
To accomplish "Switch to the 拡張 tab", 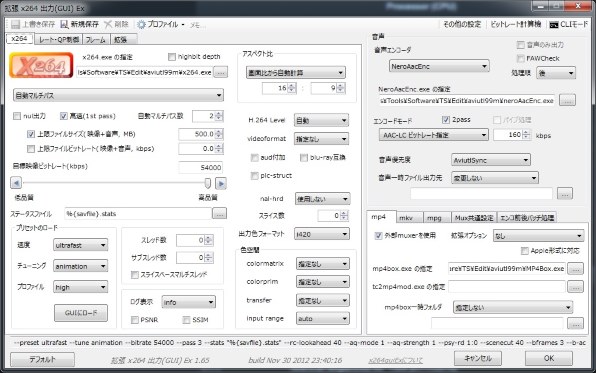I will pos(123,39).
